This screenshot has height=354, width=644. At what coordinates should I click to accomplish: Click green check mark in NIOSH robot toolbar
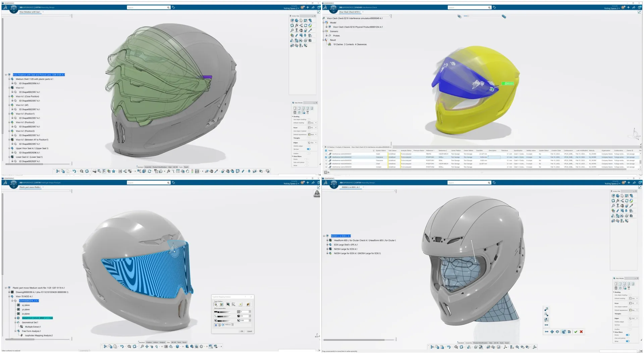coord(576,332)
